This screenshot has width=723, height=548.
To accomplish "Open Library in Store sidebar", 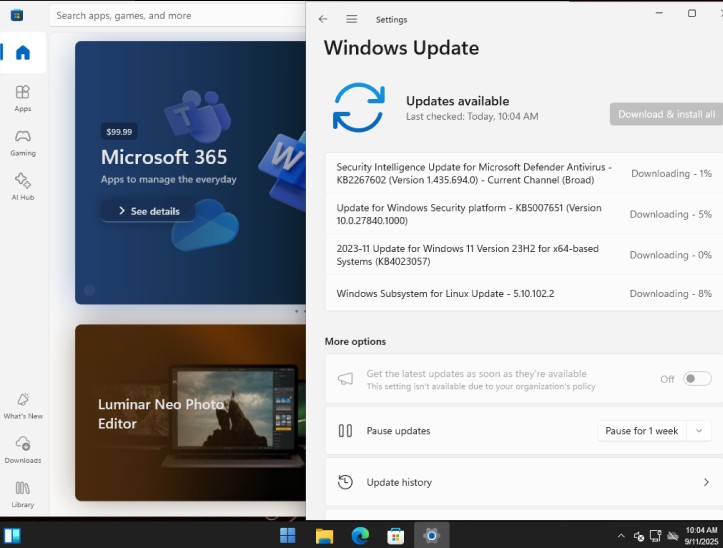I will (x=23, y=494).
